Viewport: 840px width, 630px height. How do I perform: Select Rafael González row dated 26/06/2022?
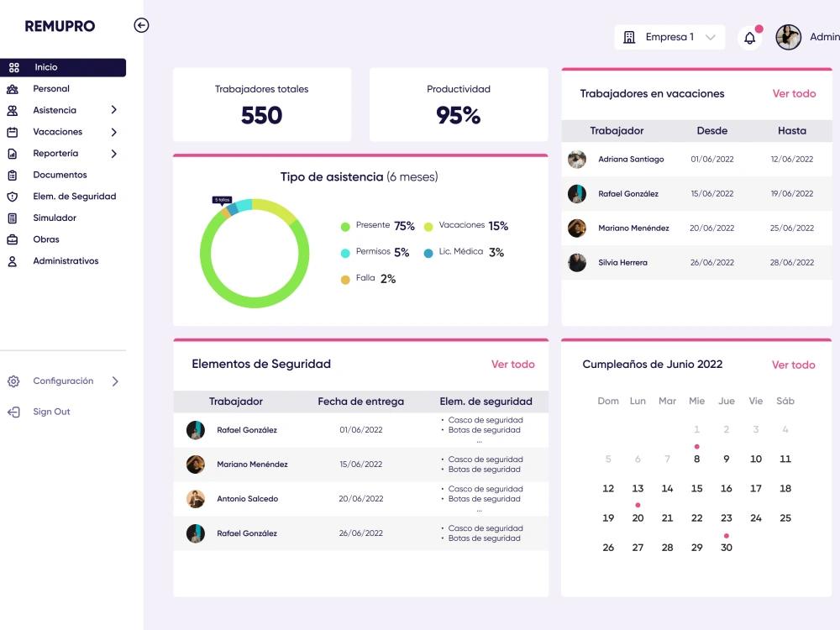point(361,533)
